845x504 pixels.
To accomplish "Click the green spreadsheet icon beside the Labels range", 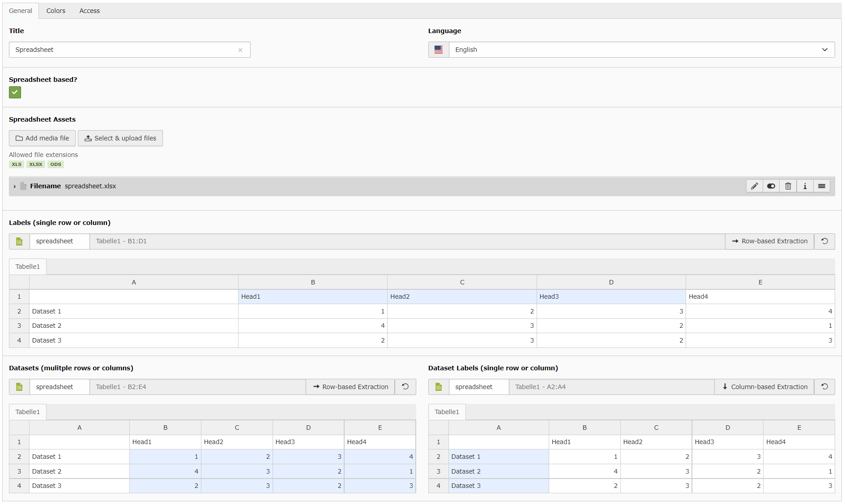I will pos(19,241).
